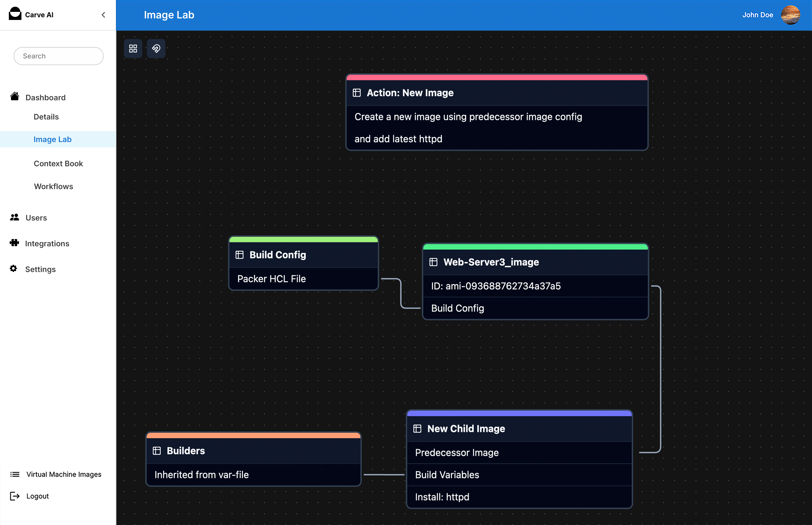Viewport: 812px width, 525px height.
Task: Click the table icon on Action: New Image node
Action: (357, 93)
